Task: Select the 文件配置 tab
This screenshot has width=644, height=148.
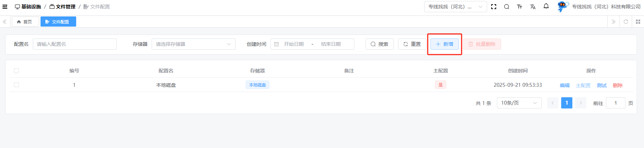Action: coord(58,22)
